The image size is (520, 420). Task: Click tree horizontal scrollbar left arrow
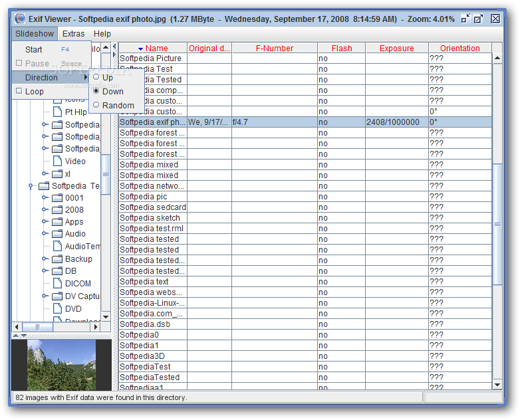point(17,327)
